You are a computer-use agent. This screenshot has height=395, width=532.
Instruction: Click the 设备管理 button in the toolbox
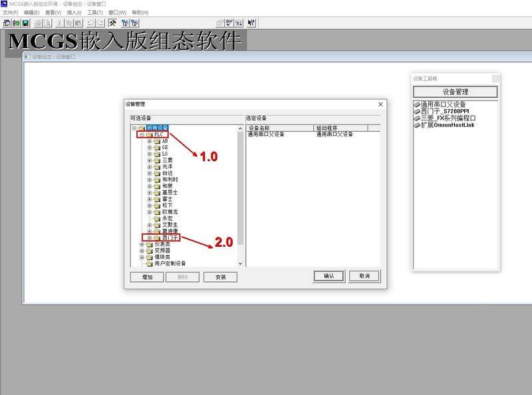click(456, 92)
